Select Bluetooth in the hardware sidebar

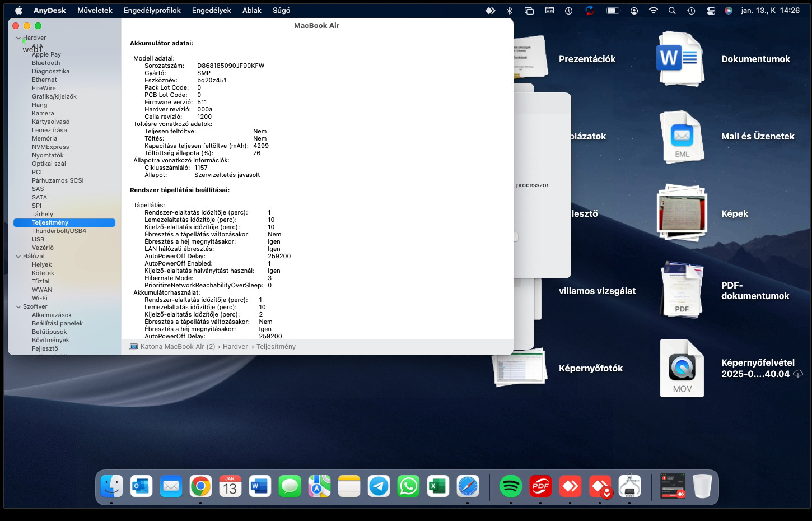click(46, 63)
